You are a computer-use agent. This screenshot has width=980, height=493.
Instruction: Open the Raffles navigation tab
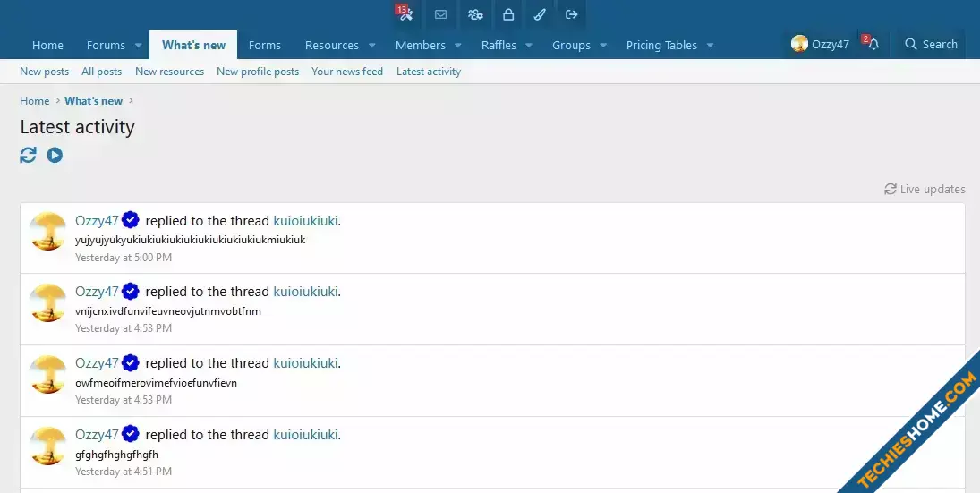[499, 45]
